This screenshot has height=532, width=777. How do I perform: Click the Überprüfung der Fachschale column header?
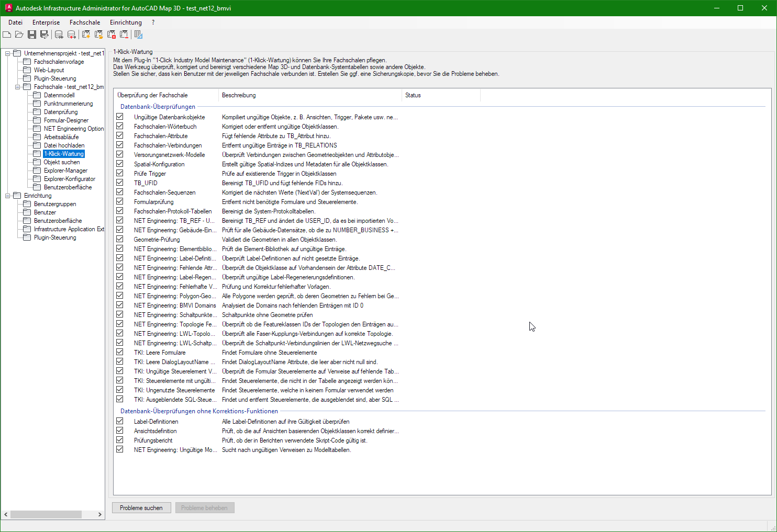(x=166, y=95)
